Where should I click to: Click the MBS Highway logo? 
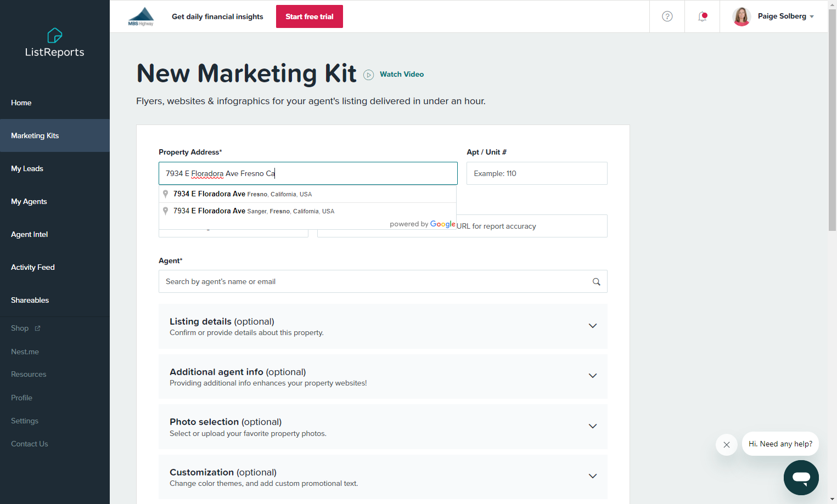[141, 16]
